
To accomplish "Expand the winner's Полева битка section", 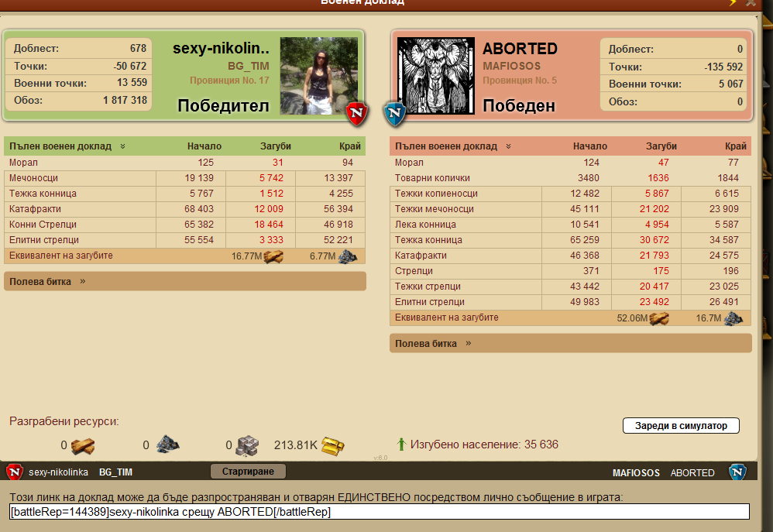I will point(83,281).
